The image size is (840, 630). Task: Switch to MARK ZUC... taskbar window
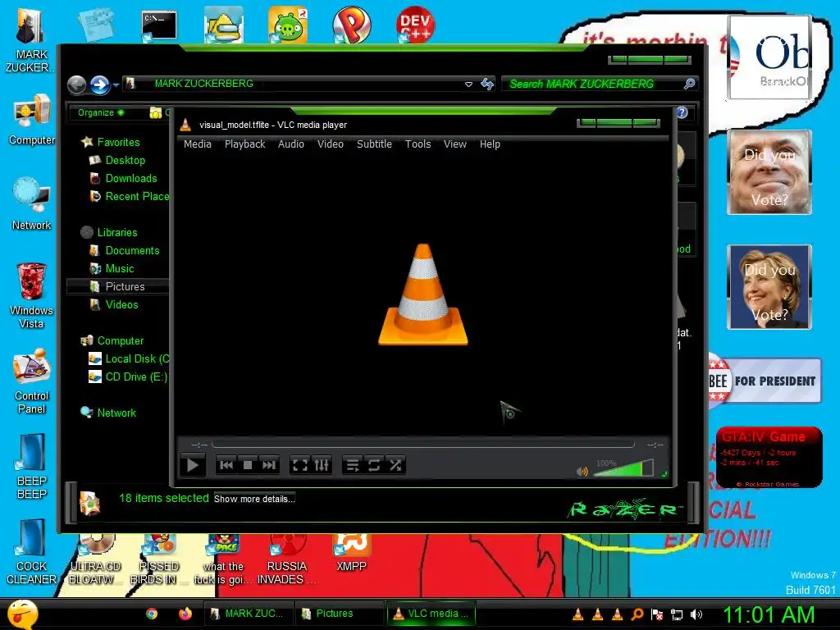(249, 614)
